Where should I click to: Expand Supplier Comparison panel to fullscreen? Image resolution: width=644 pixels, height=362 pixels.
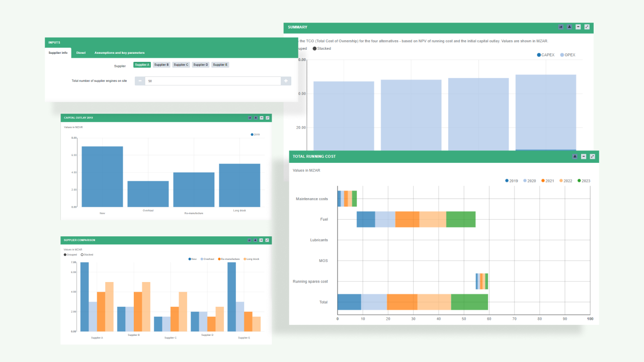pos(268,240)
